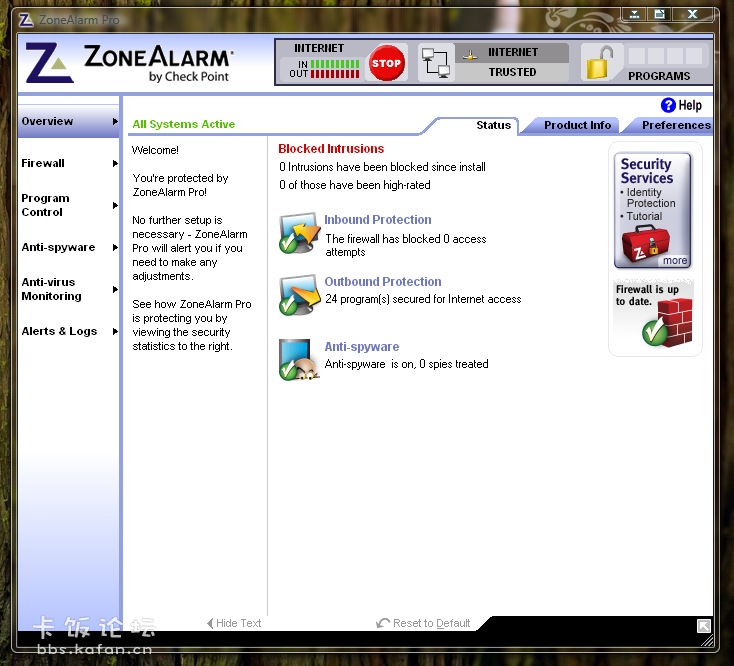The width and height of the screenshot is (734, 666).
Task: Expand the Firewall menu arrow
Action: point(115,163)
